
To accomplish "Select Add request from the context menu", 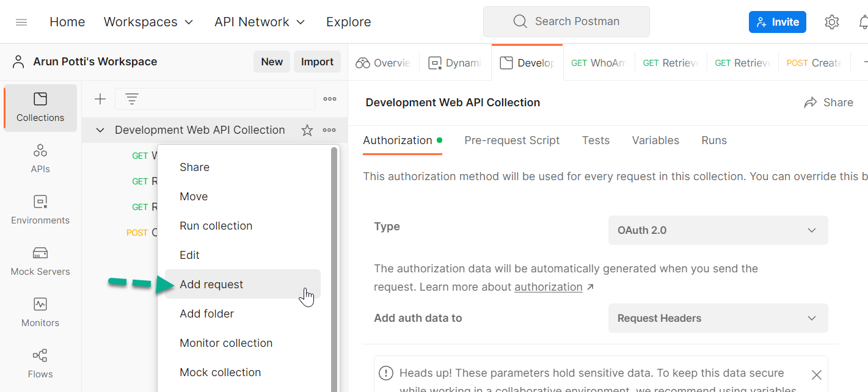I will click(211, 284).
